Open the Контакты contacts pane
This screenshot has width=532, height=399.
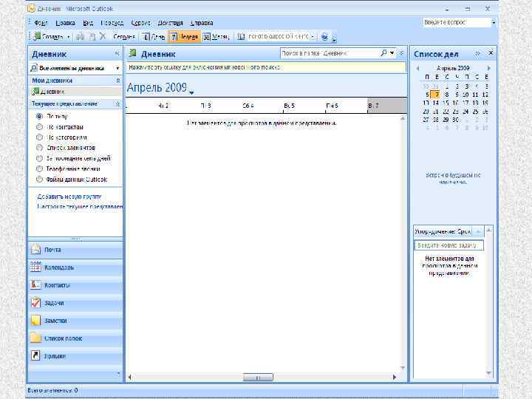point(75,285)
